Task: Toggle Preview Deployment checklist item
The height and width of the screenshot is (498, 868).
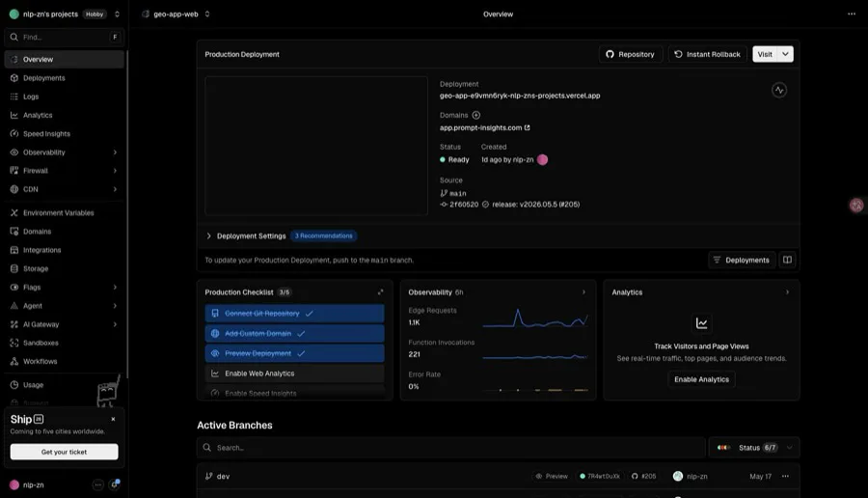Action: tap(294, 353)
